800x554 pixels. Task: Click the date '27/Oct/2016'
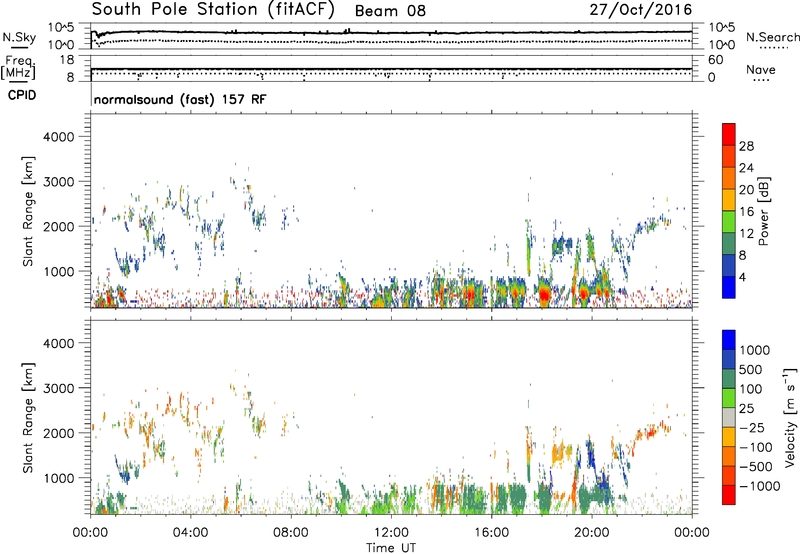tap(641, 9)
